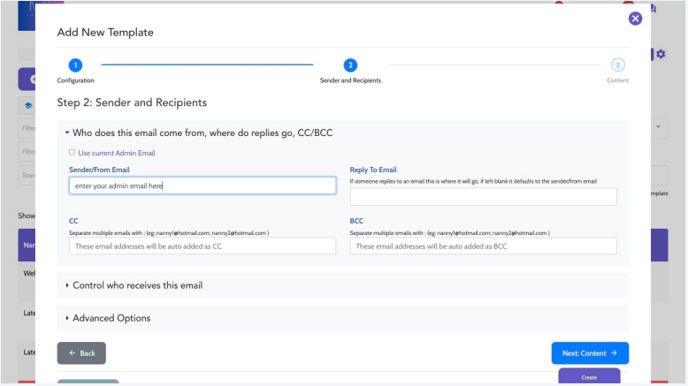Click the Reply To Email input field
The height and width of the screenshot is (386, 688).
pyautogui.click(x=483, y=197)
